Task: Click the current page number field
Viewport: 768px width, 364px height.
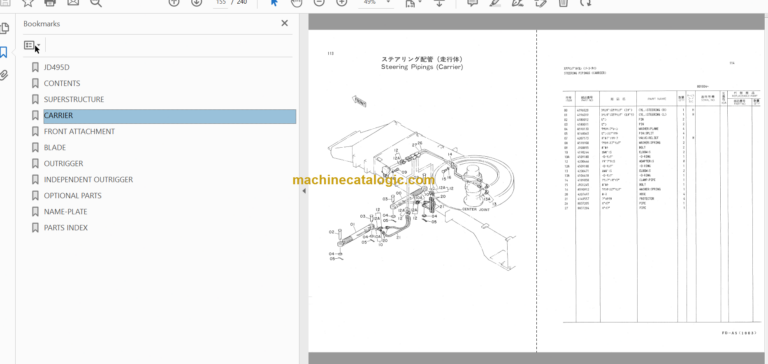Action: [220, 2]
